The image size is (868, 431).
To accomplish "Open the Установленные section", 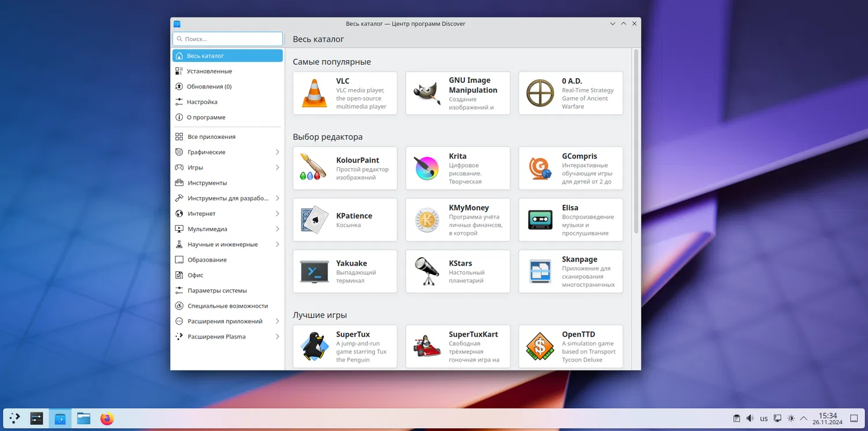I will (227, 71).
